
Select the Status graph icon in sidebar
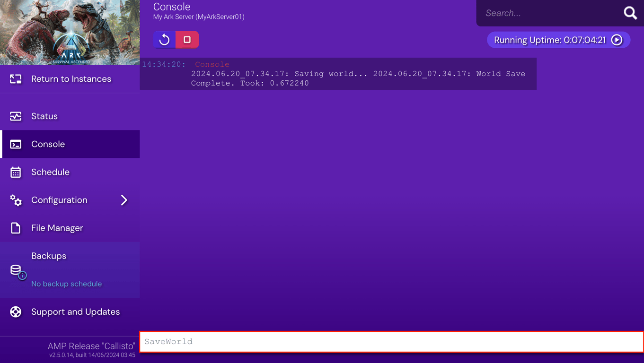(x=16, y=116)
